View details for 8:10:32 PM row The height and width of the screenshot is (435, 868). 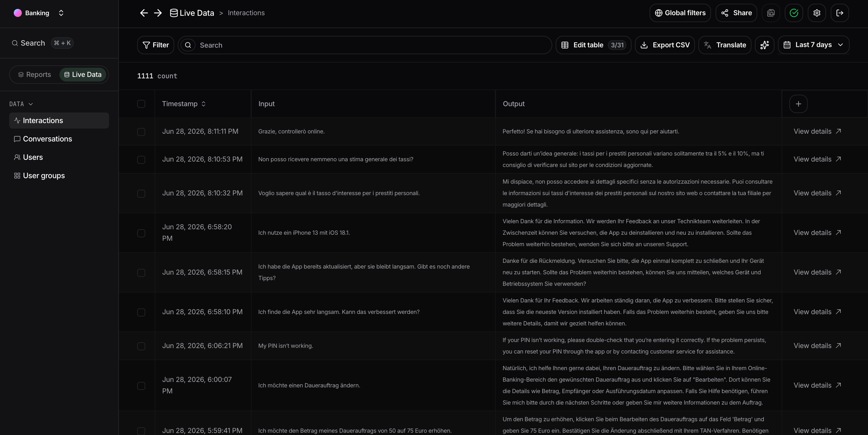tap(817, 193)
